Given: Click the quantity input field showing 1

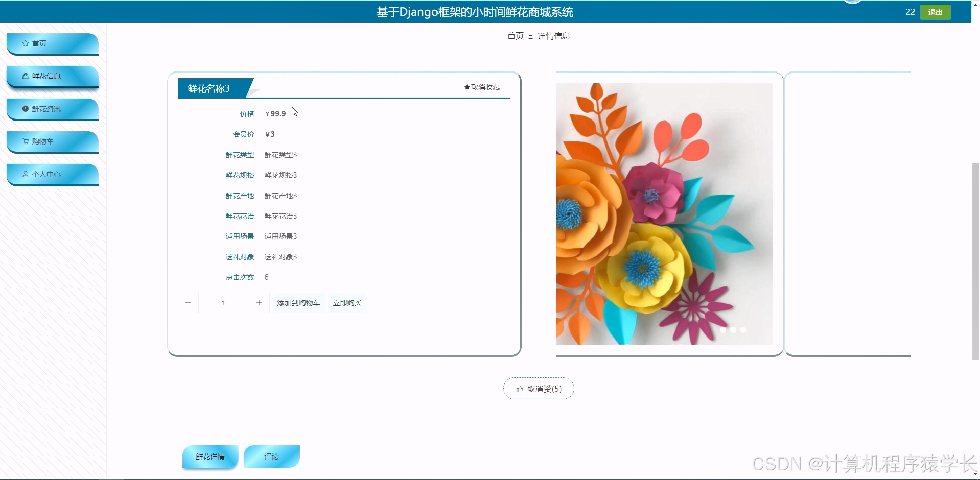Looking at the screenshot, I should coord(224,303).
